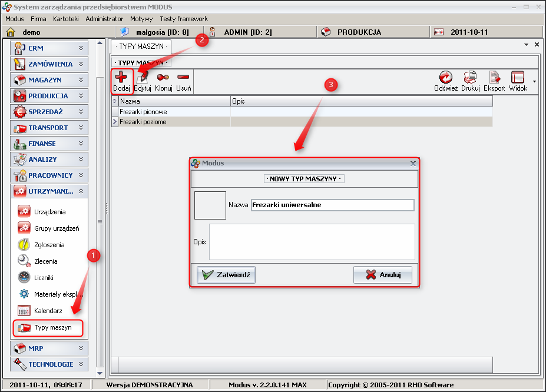Sort by the Nazwa column header

tap(174, 101)
